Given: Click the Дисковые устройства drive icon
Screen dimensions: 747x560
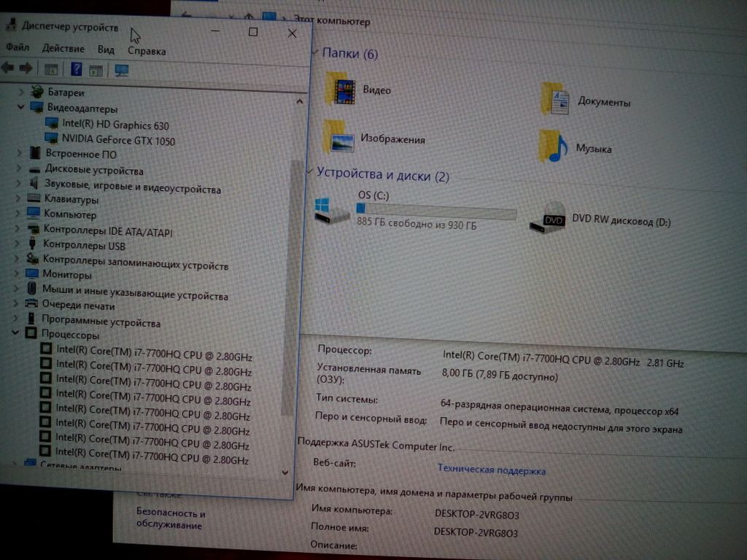Looking at the screenshot, I should (x=34, y=169).
